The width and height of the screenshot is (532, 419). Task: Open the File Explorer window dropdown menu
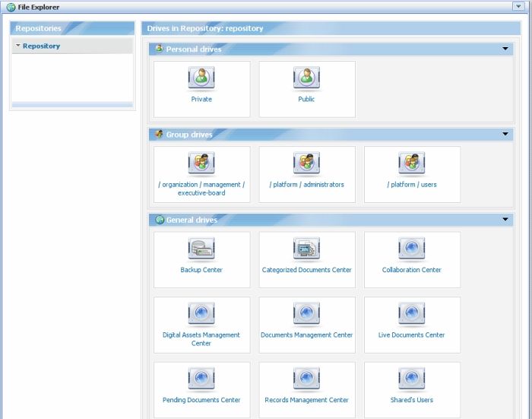click(x=518, y=6)
